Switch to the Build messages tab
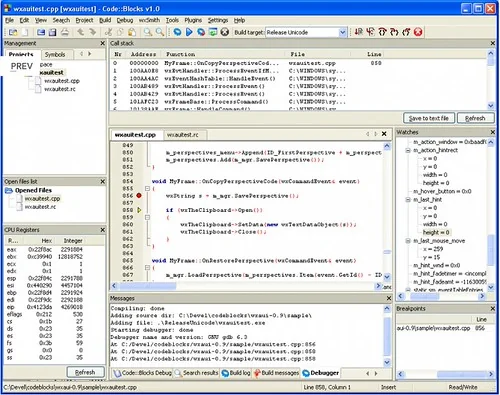Viewport: 500px width, 395px height. coord(276,373)
